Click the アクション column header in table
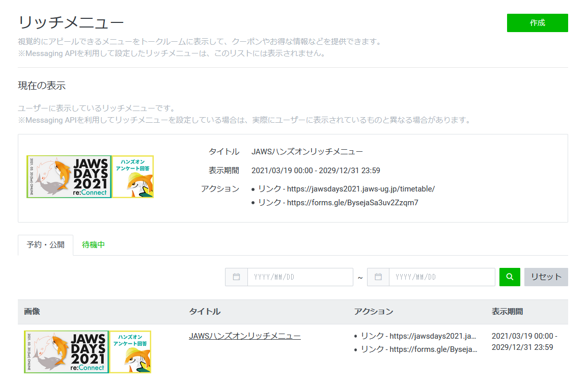This screenshot has height=384, width=588. point(374,311)
